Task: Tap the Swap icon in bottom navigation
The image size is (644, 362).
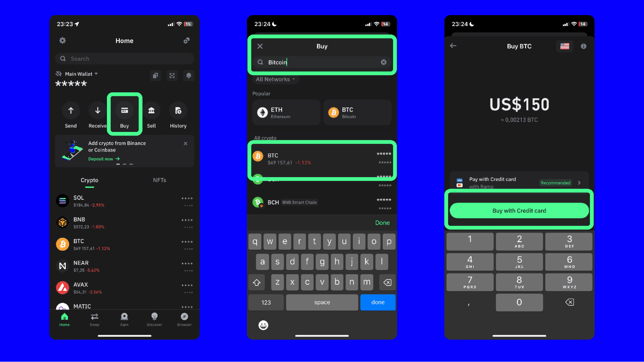Action: click(95, 318)
